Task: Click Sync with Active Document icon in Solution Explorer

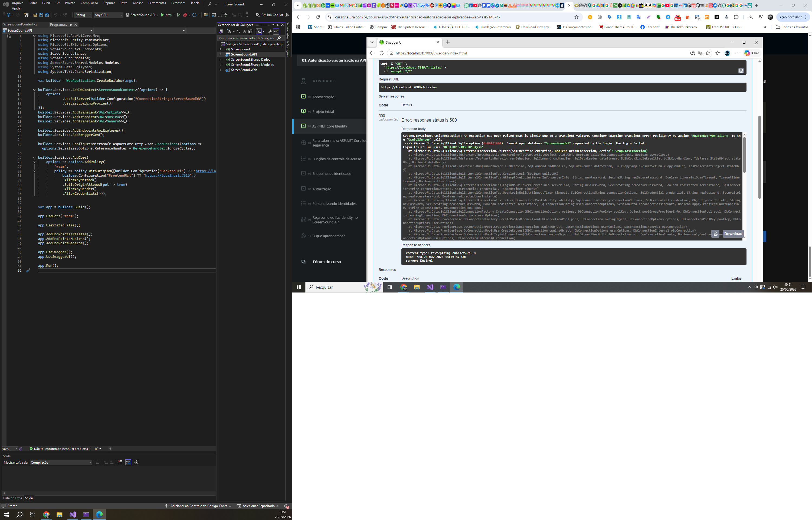Action: click(x=238, y=31)
